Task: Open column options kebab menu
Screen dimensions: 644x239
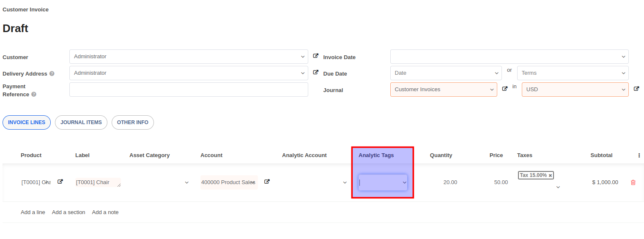Action: tap(639, 155)
